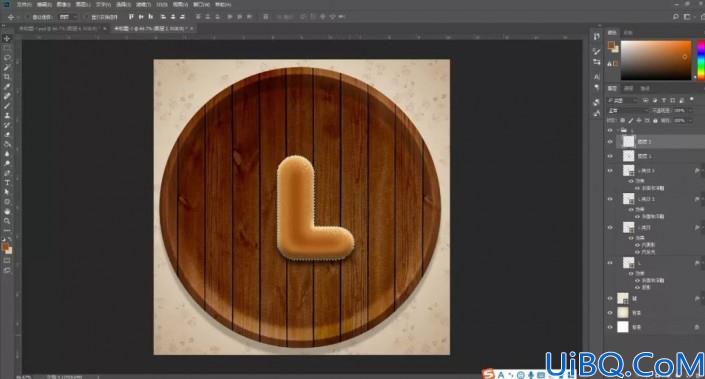Select the Dodge tool
The height and width of the screenshot is (379, 705).
tap(7, 164)
